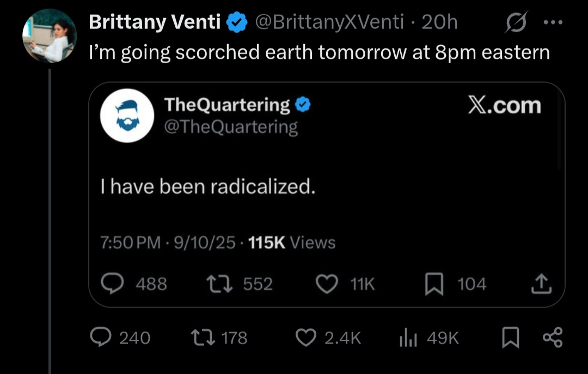Screen dimensions: 588x374
Task: Open Brittany Venti's profile picture
Action: tap(49, 36)
